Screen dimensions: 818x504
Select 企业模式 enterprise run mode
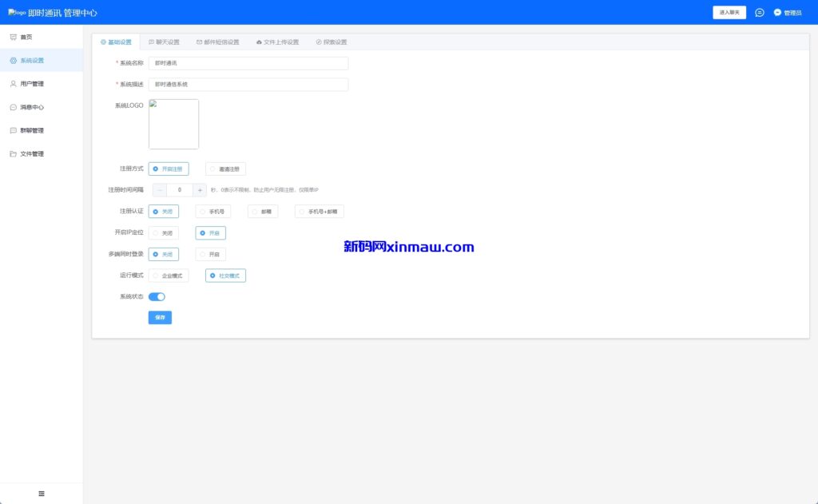[169, 276]
